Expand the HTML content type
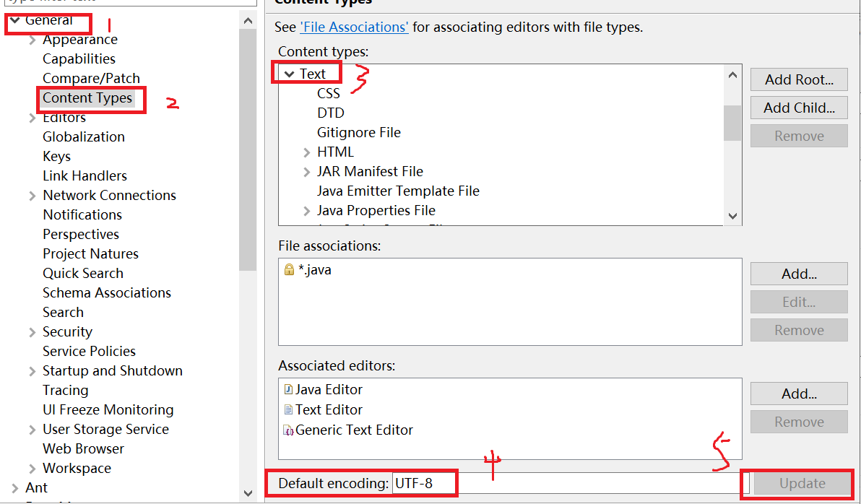861x504 pixels. (x=307, y=152)
